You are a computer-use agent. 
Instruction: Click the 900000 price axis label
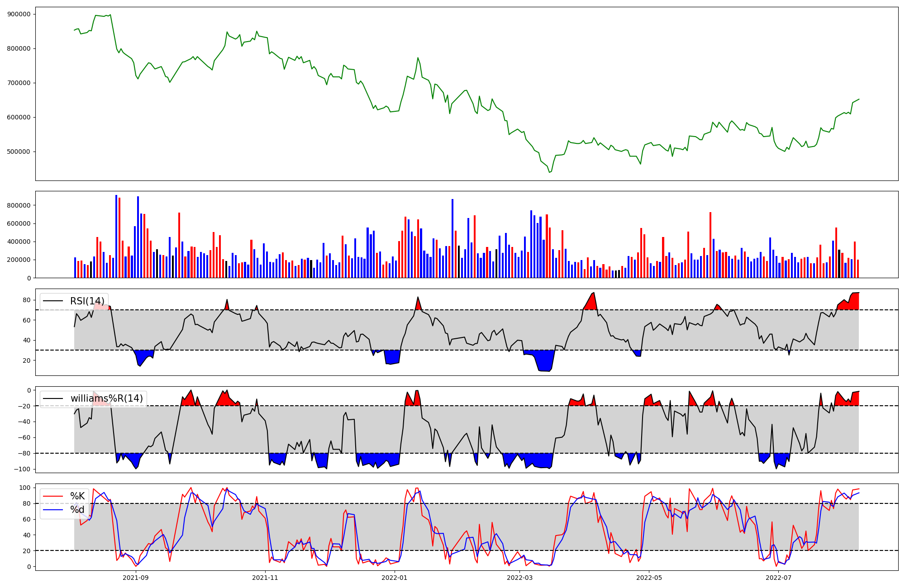pyautogui.click(x=19, y=14)
